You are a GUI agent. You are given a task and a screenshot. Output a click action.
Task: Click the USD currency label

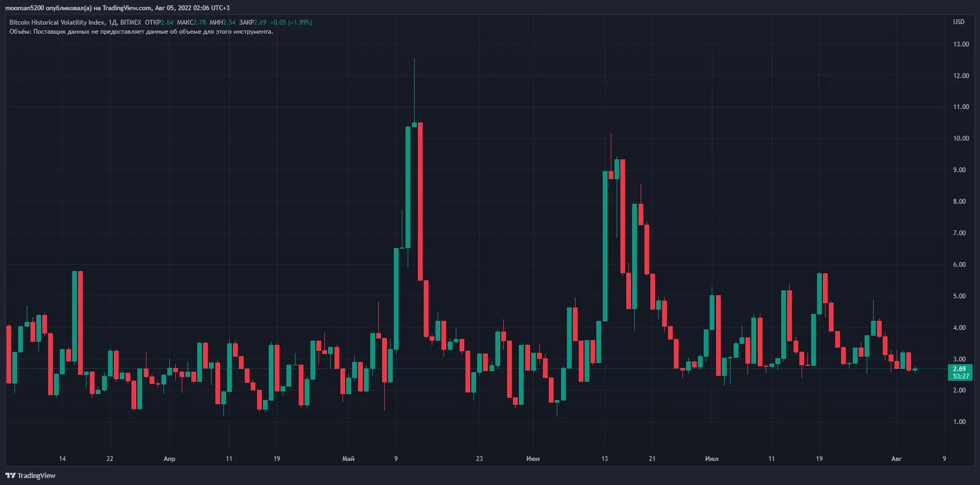click(x=959, y=22)
